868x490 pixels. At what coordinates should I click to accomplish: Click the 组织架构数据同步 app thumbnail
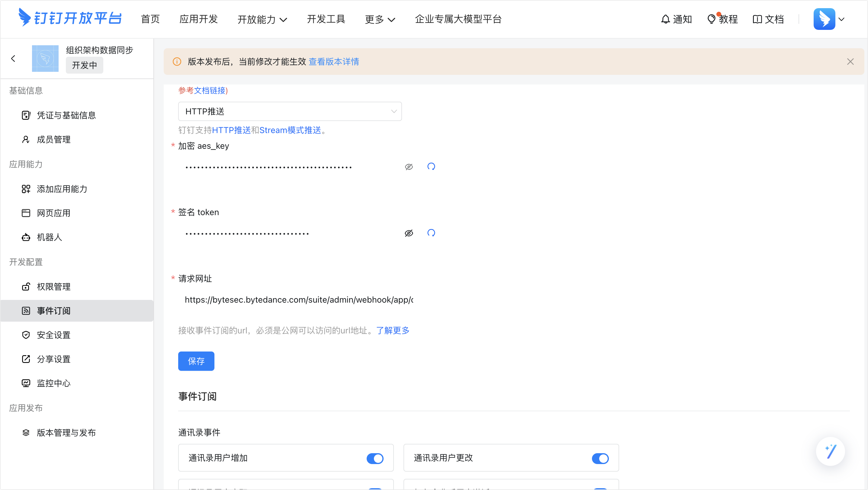45,59
